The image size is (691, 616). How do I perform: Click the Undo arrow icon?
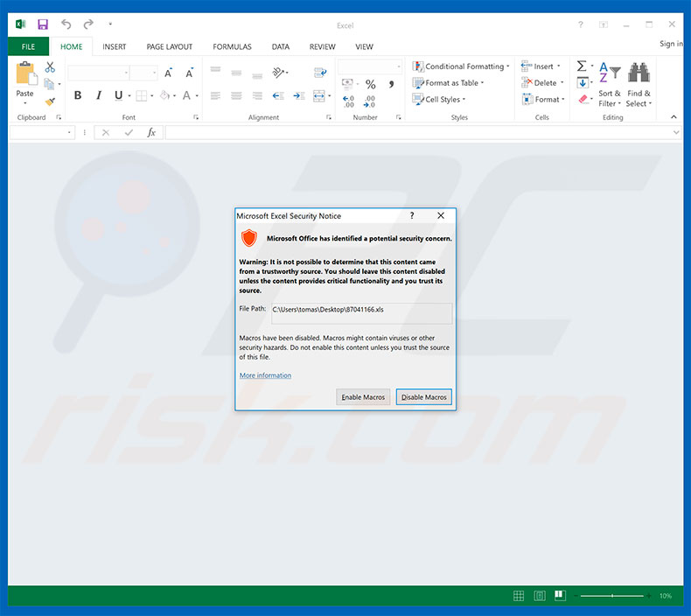[x=66, y=24]
